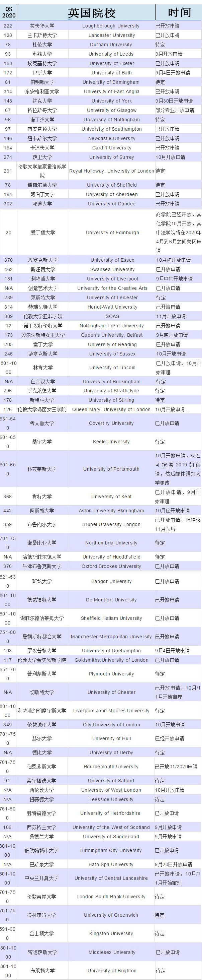Select the University of Brighton cell
Image resolution: width=202 pixels, height=980 pixels.
(112, 971)
